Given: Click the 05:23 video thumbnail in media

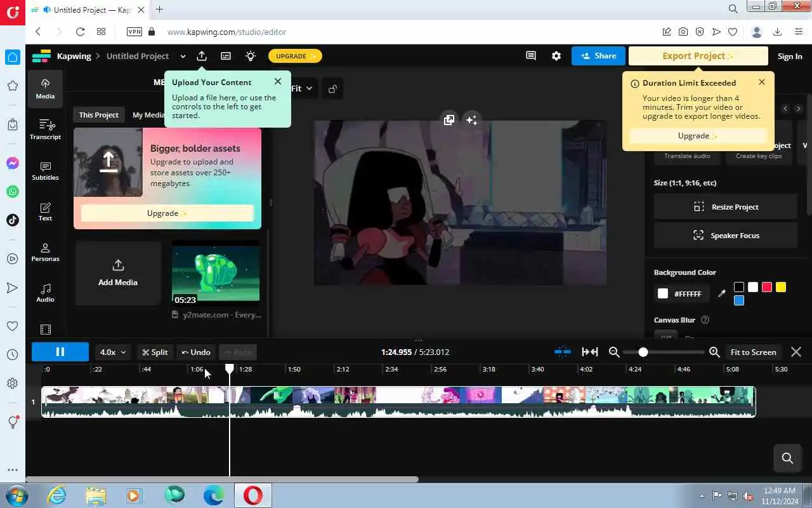Looking at the screenshot, I should 216,273.
